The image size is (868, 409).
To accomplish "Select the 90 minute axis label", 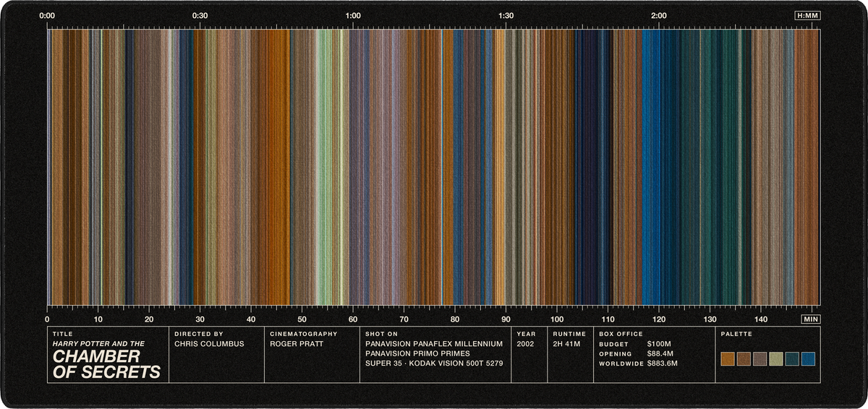I will pyautogui.click(x=506, y=319).
